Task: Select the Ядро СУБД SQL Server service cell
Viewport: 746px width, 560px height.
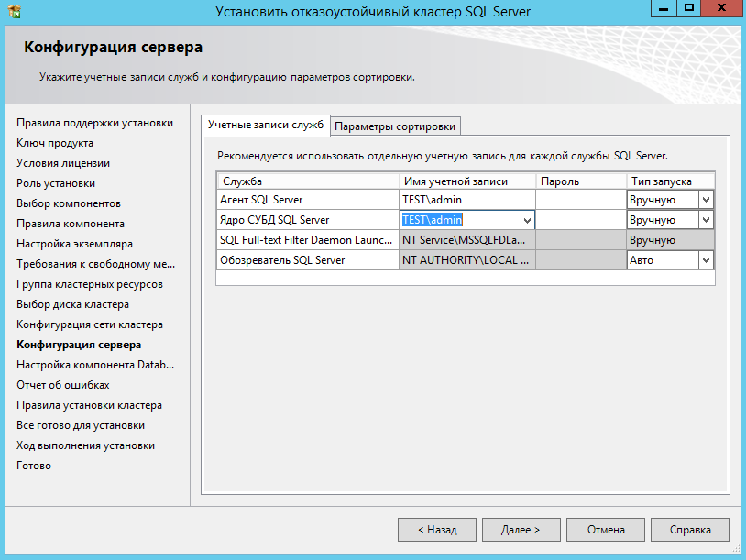Action: pyautogui.click(x=308, y=220)
